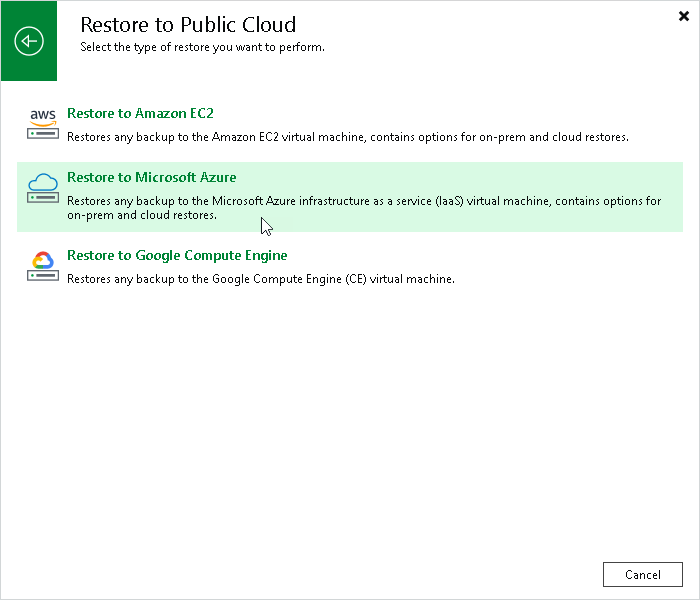Click the Amazon EC2 option description text

[348, 137]
